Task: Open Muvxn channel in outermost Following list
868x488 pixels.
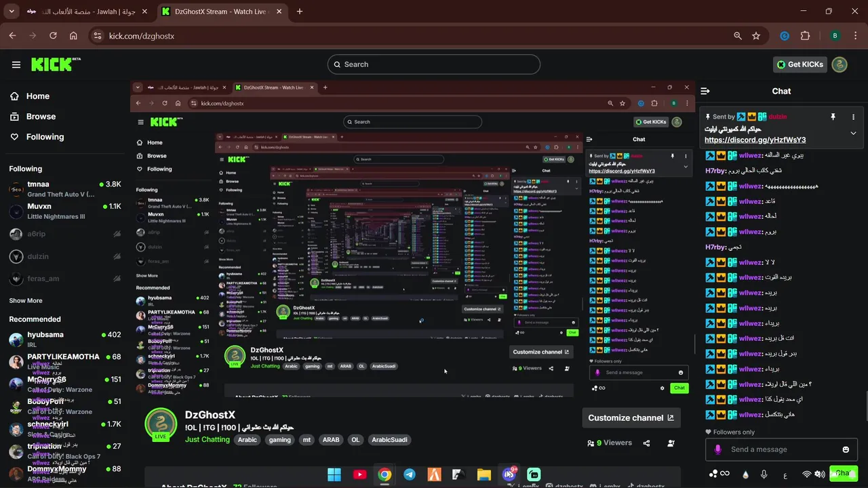Action: click(65, 211)
